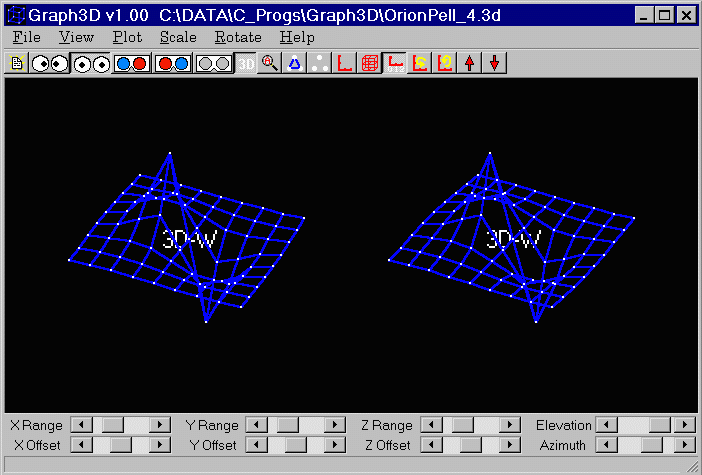Select the parallel-eyes stereo view icon

click(91, 63)
